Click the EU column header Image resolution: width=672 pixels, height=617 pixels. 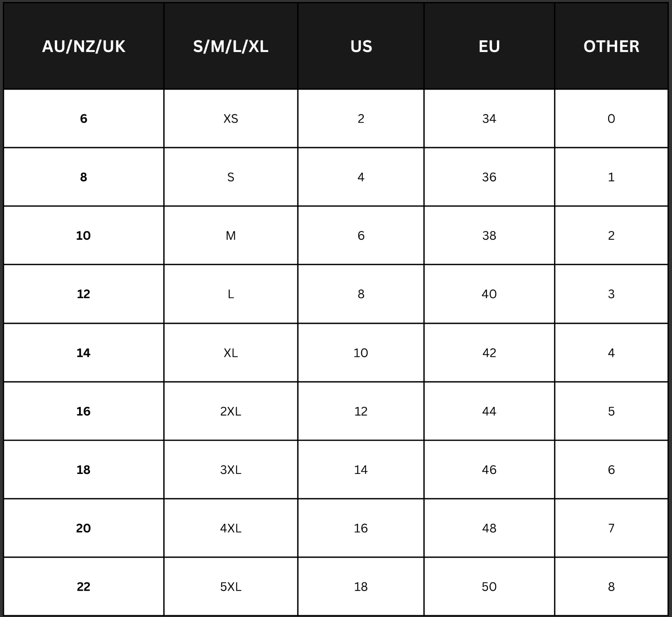coord(489,46)
